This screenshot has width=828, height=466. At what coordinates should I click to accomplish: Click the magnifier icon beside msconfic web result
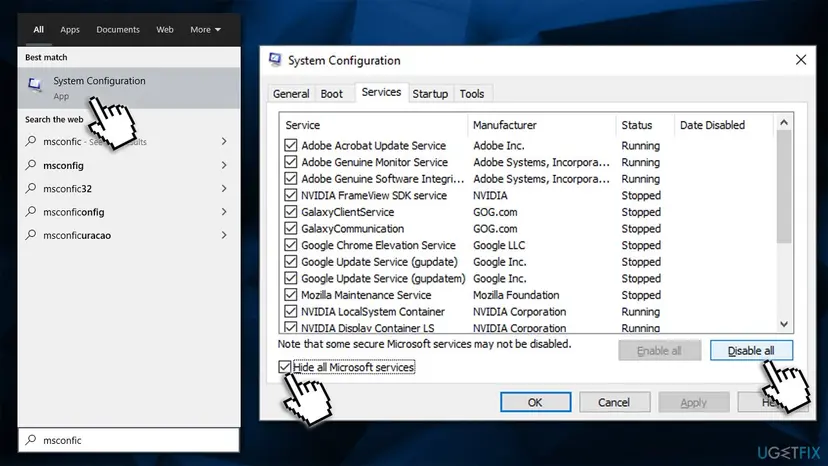click(x=31, y=141)
